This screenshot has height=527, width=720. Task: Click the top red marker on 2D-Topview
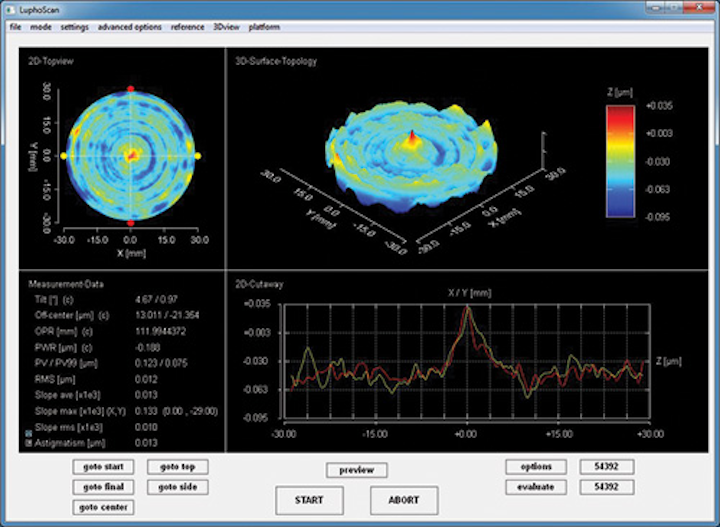(x=131, y=89)
